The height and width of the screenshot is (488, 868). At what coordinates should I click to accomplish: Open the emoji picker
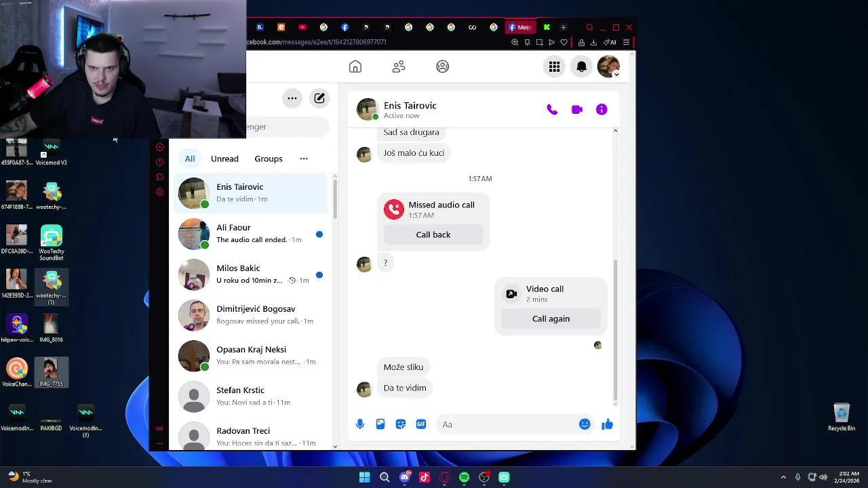pos(585,424)
